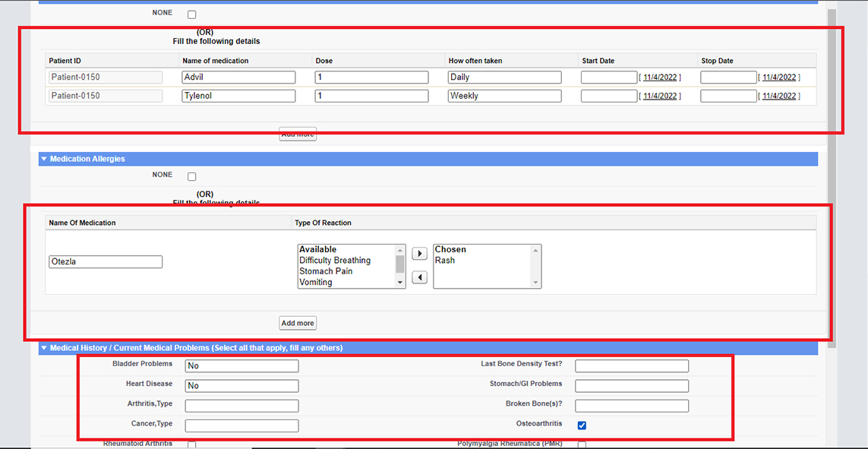
Task: Tick the NONE checkbox under Medication Allergies
Action: [x=191, y=176]
